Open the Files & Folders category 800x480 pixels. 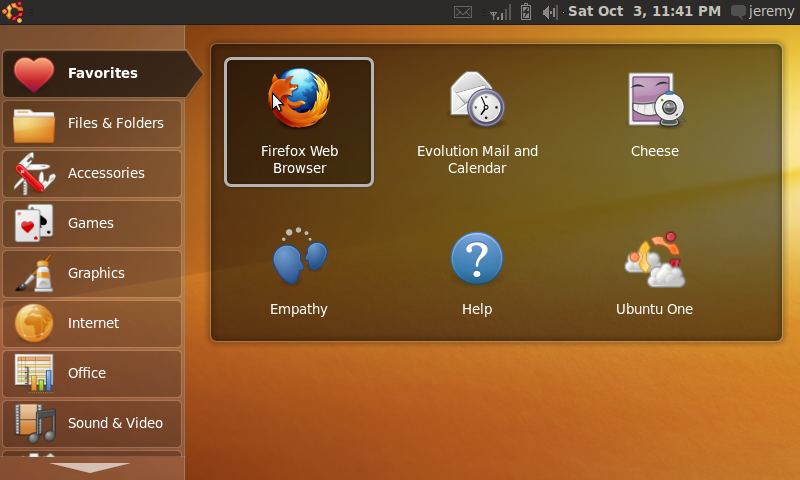(x=92, y=124)
